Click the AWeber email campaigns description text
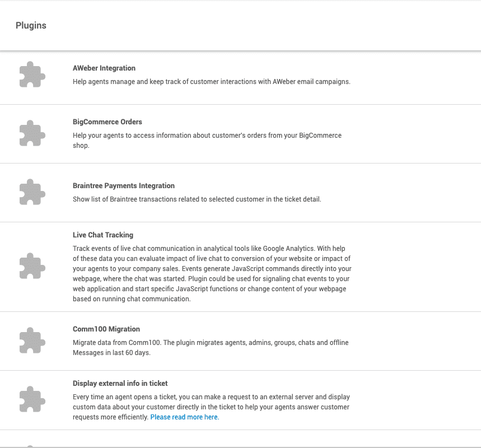 (211, 82)
